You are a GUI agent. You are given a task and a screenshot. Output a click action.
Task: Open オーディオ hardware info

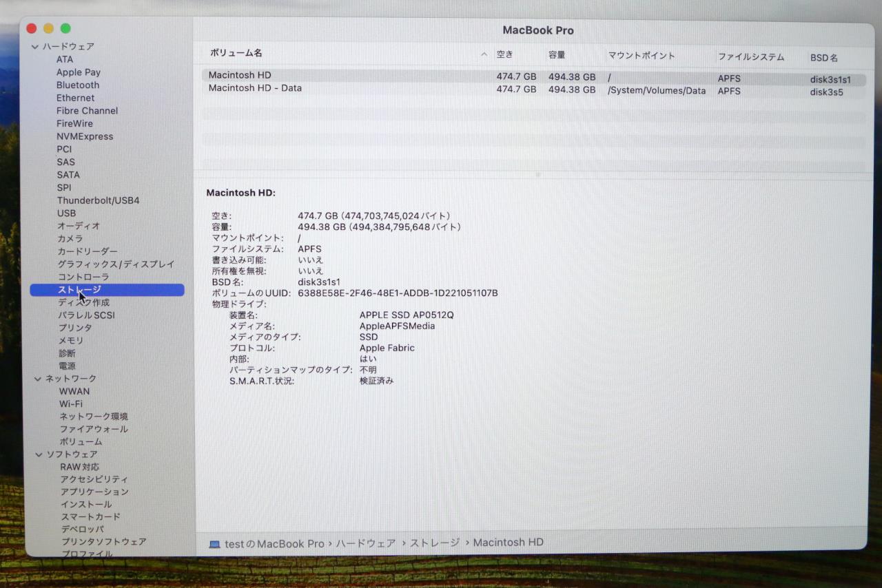click(79, 226)
